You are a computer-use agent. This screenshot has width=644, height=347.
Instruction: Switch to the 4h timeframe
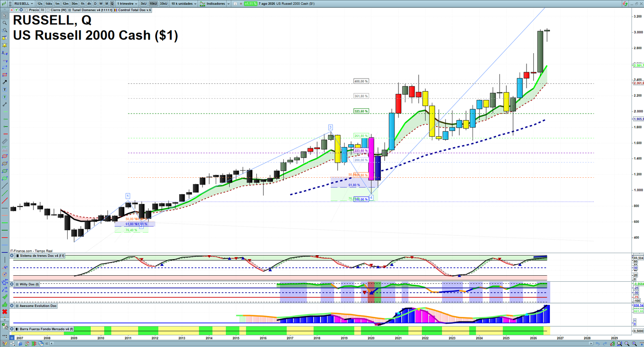coord(89,4)
